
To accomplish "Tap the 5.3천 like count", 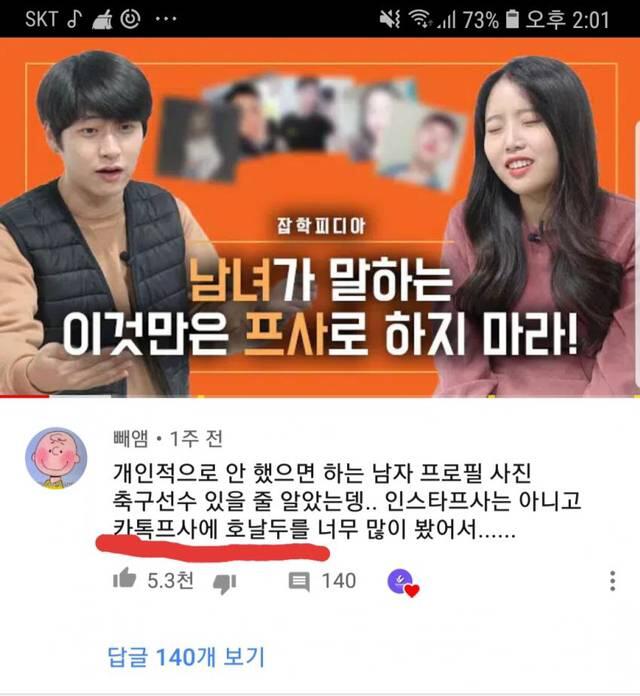I will click(x=170, y=581).
